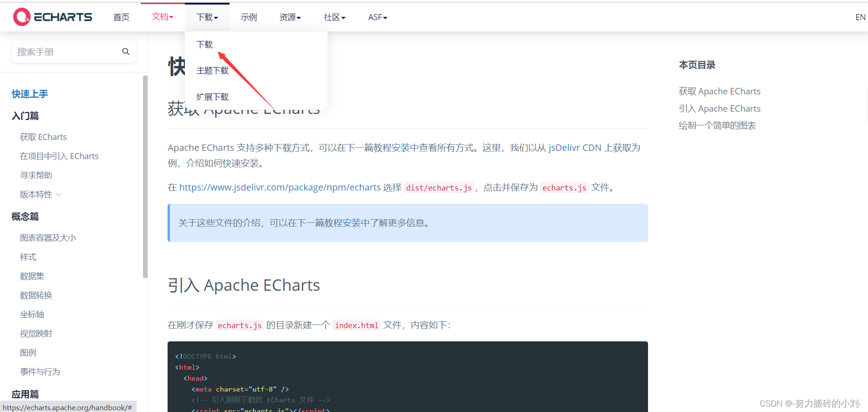Screen dimensions: 868x412
Task: Open 坐标轴 sidebar item
Action: click(32, 314)
